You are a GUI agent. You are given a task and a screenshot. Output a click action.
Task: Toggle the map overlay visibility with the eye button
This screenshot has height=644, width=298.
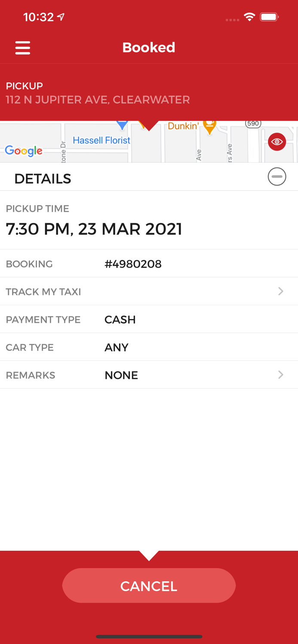pyautogui.click(x=277, y=142)
